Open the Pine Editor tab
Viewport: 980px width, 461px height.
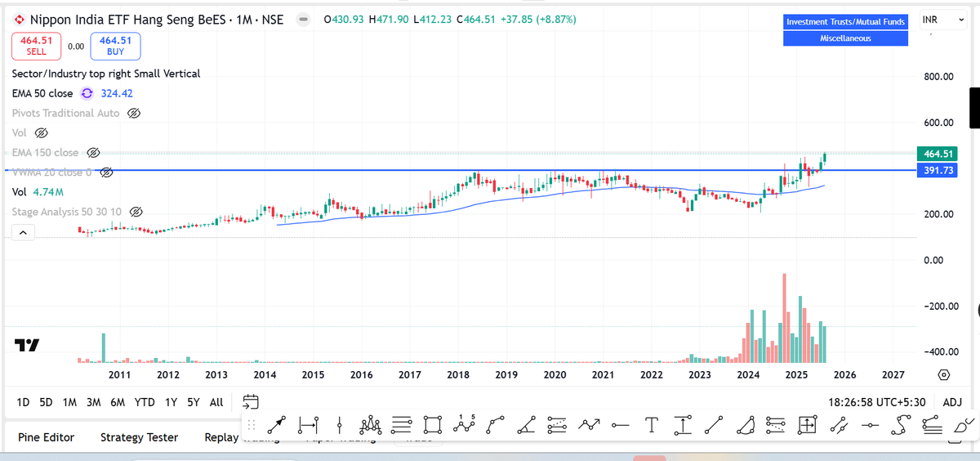pyautogui.click(x=46, y=437)
